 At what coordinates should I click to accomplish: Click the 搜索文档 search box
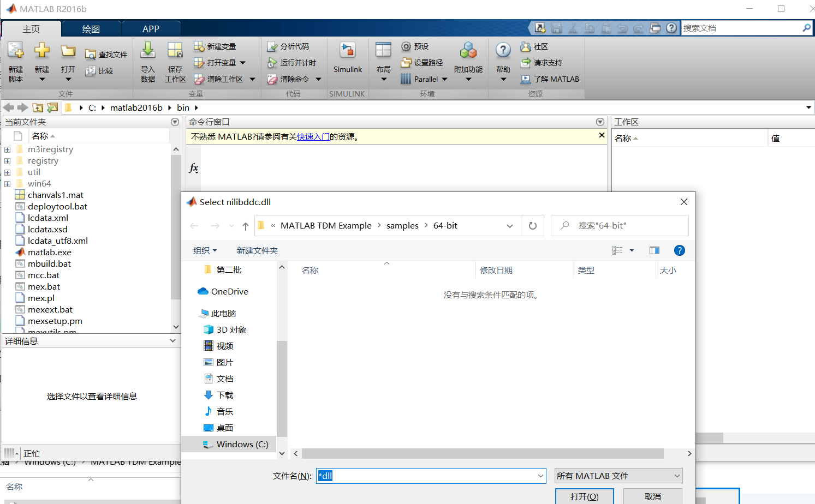pos(747,28)
